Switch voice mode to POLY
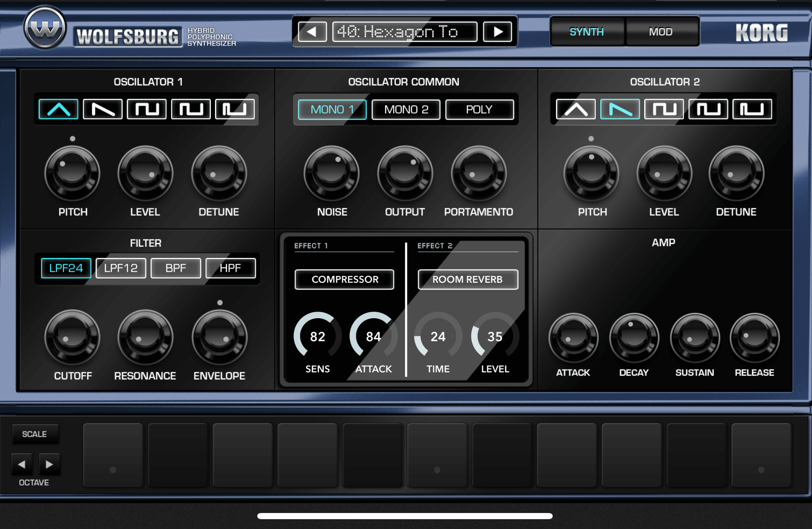 point(479,109)
